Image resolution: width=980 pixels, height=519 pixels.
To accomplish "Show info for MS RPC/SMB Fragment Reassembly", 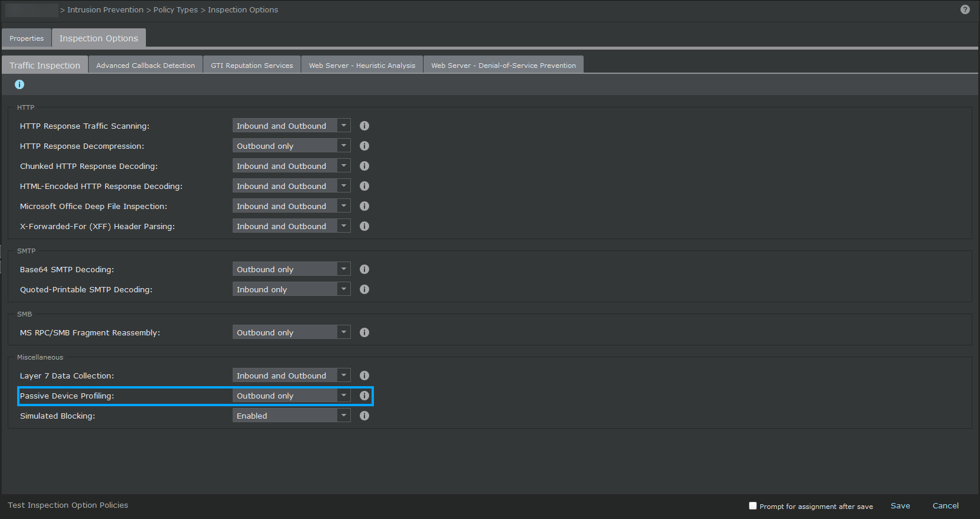I will pyautogui.click(x=364, y=332).
